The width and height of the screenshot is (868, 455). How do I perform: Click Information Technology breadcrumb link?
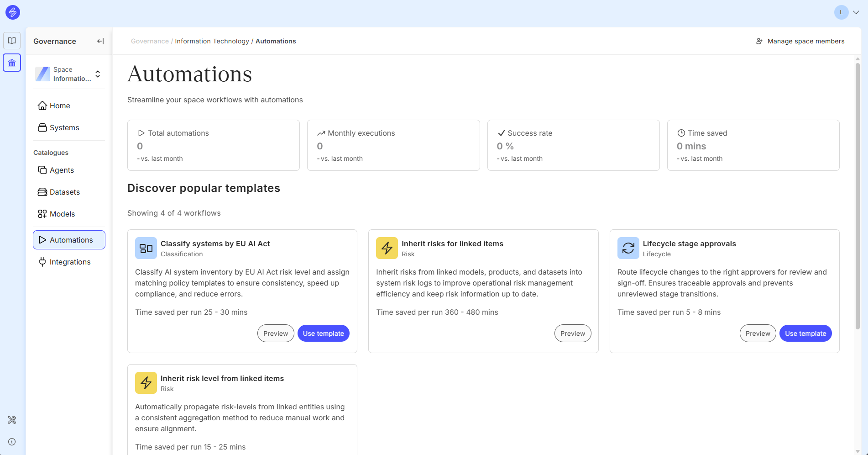(212, 41)
